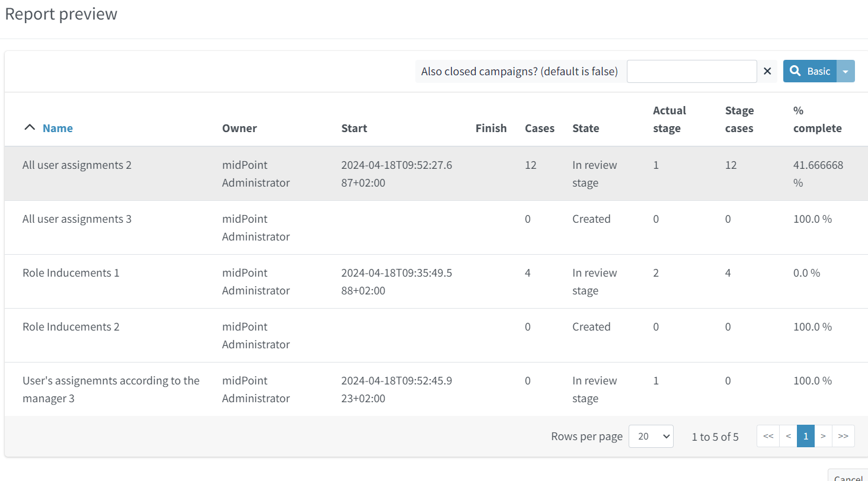Click the All user assignments 3 row
Screen dimensions: 868x481
(x=77, y=219)
